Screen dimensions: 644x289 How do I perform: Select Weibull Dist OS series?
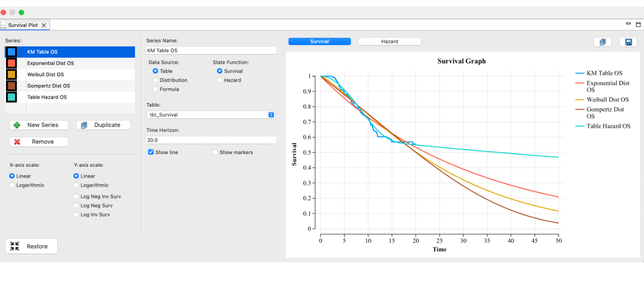point(45,75)
